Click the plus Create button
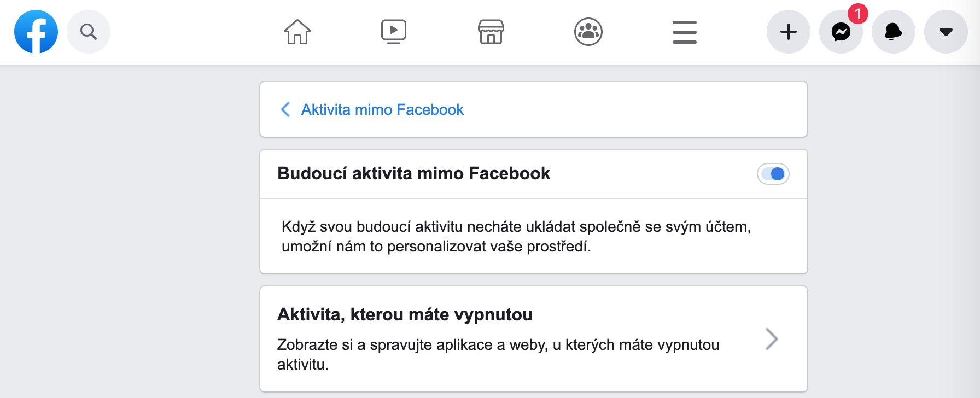This screenshot has width=980, height=398. 789,32
